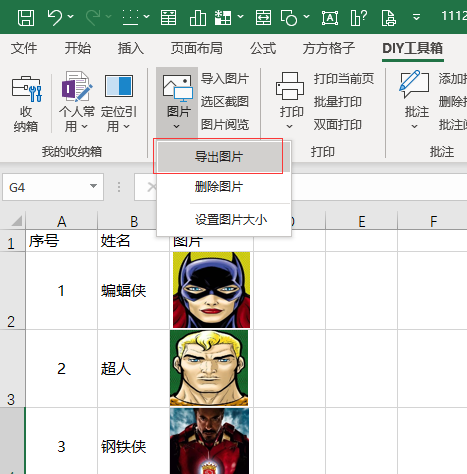Viewport: 467px width, 474px height.
Task: Click the text box A icon in top toolbar
Action: pyautogui.click(x=330, y=17)
